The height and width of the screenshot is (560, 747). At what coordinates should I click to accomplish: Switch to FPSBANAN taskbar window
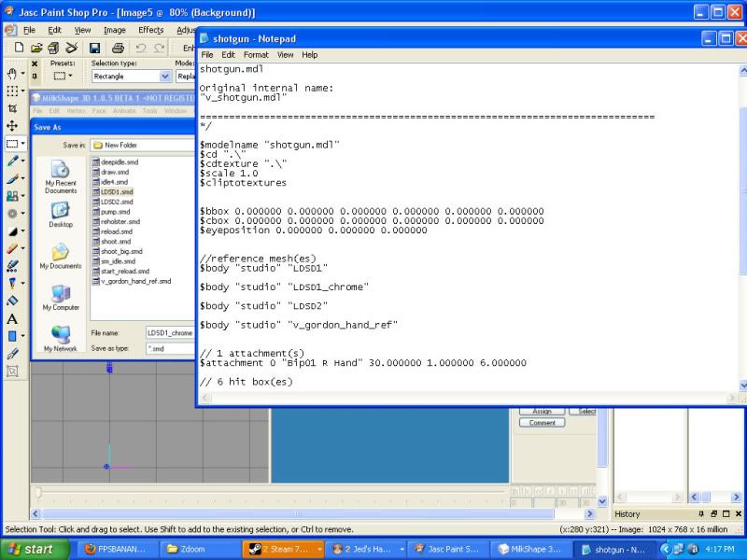coord(116,549)
